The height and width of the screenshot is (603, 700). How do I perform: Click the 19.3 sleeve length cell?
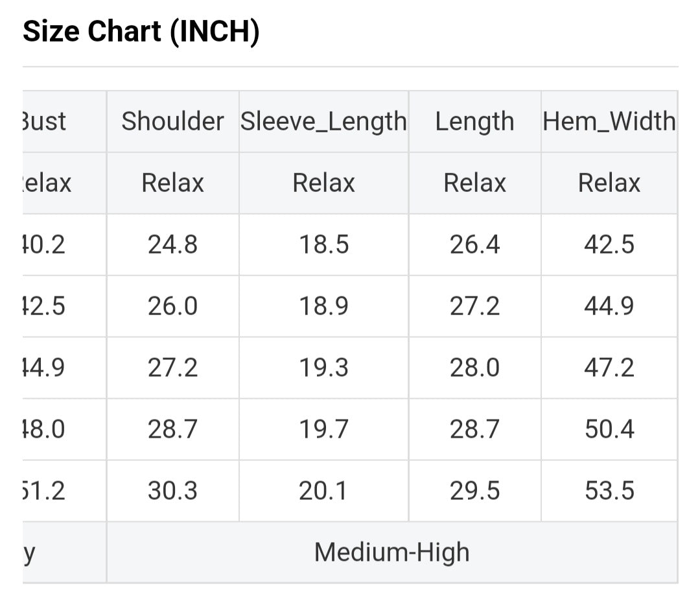tap(323, 368)
